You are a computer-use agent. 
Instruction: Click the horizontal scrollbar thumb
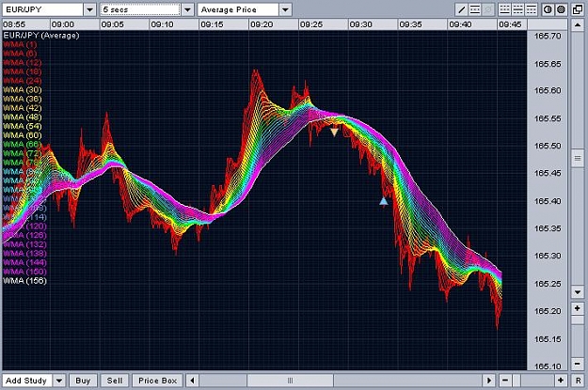click(290, 381)
